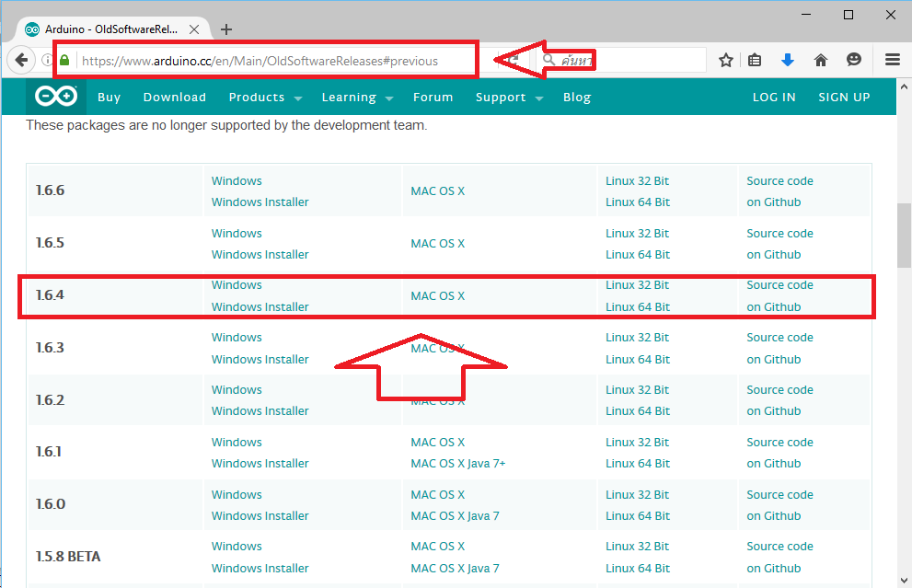This screenshot has width=912, height=588.
Task: Go to the Download page
Action: [175, 98]
